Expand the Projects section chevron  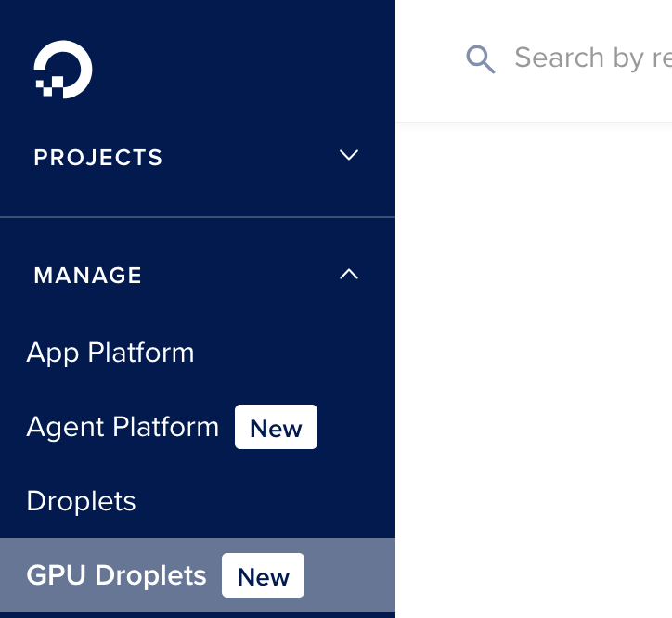tap(349, 155)
